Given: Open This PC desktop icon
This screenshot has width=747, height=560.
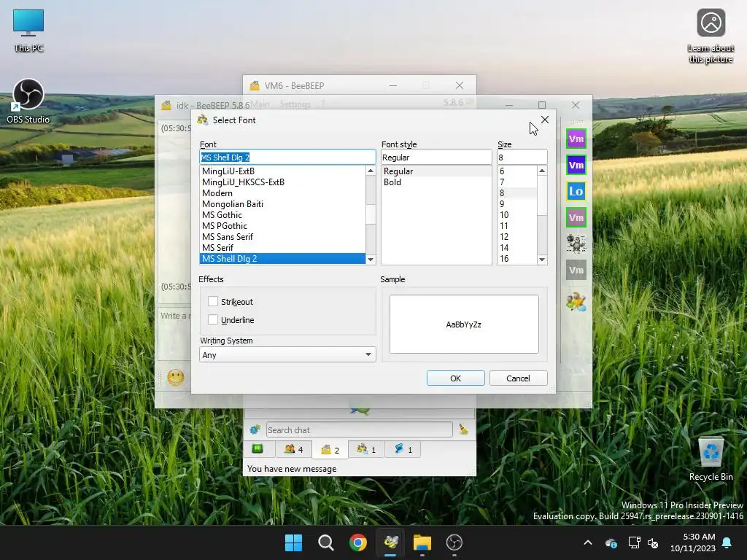Looking at the screenshot, I should 28,31.
